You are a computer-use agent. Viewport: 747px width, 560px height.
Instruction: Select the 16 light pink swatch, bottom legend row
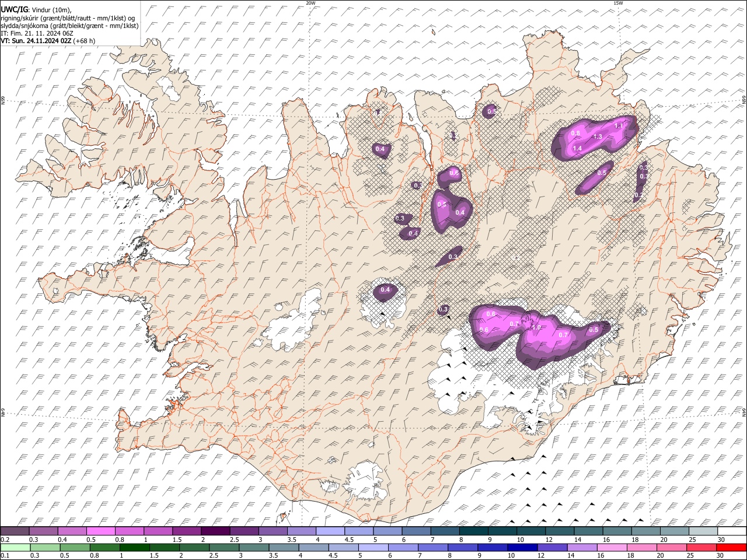click(x=612, y=547)
